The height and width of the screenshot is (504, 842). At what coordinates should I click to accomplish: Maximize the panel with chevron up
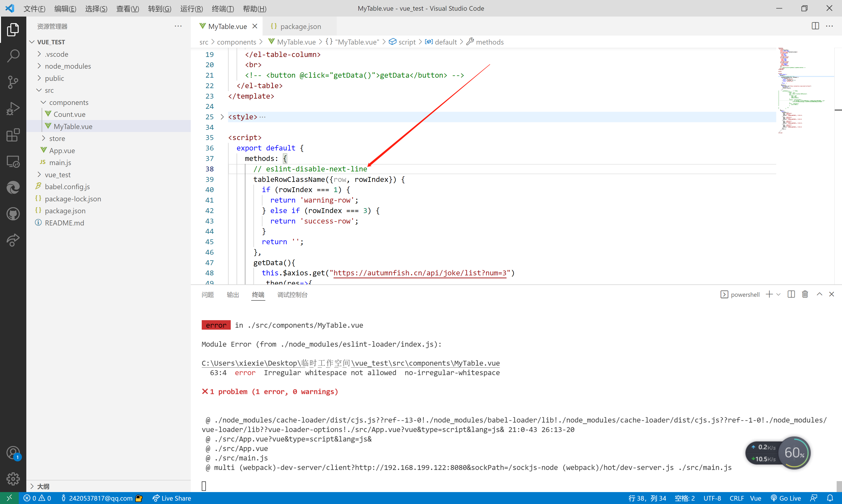(820, 294)
